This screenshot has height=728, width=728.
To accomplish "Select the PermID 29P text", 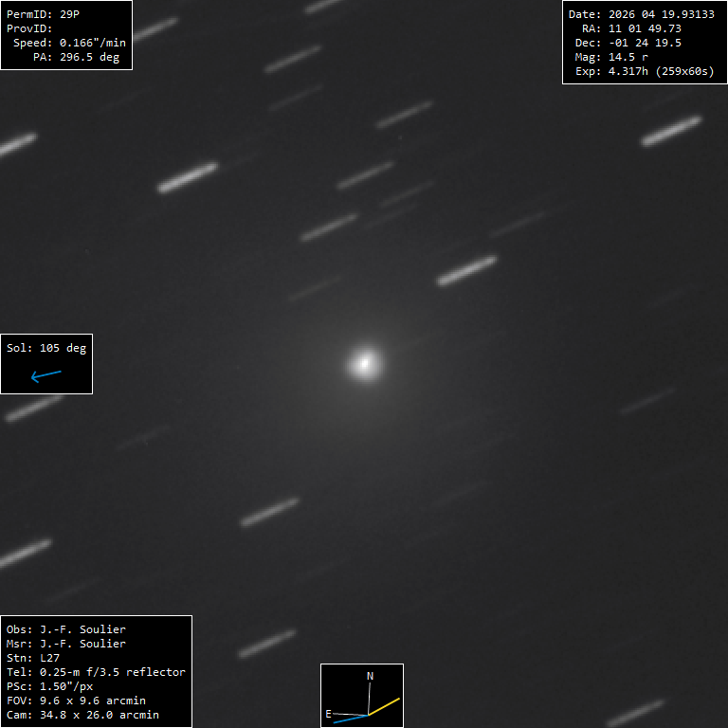I will click(x=43, y=14).
